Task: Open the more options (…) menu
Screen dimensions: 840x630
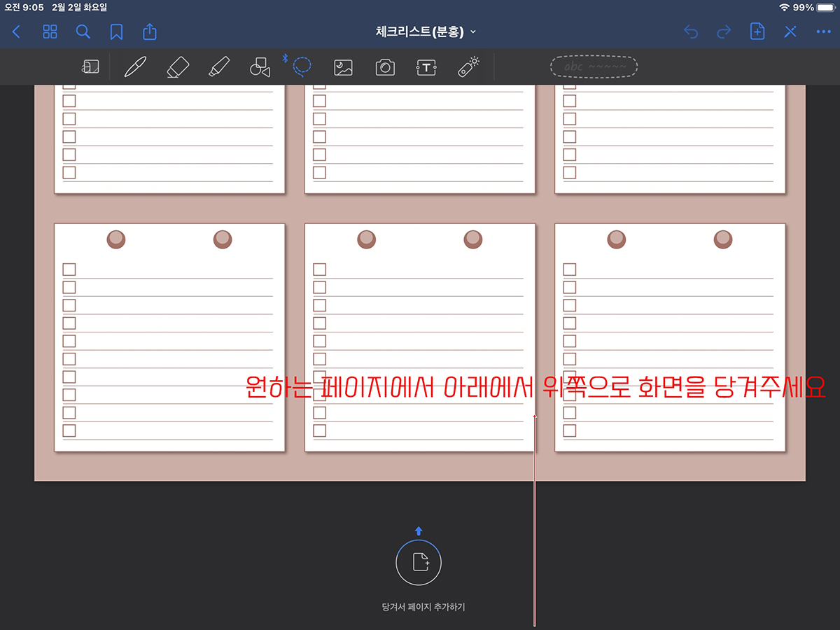Action: (823, 31)
